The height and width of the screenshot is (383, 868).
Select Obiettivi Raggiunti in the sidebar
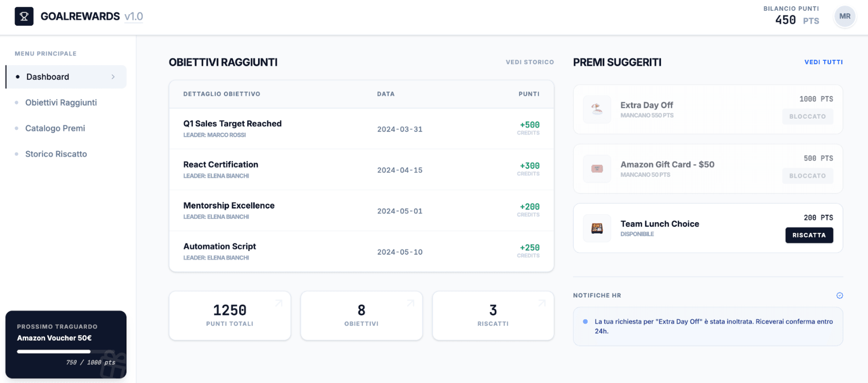click(x=61, y=103)
